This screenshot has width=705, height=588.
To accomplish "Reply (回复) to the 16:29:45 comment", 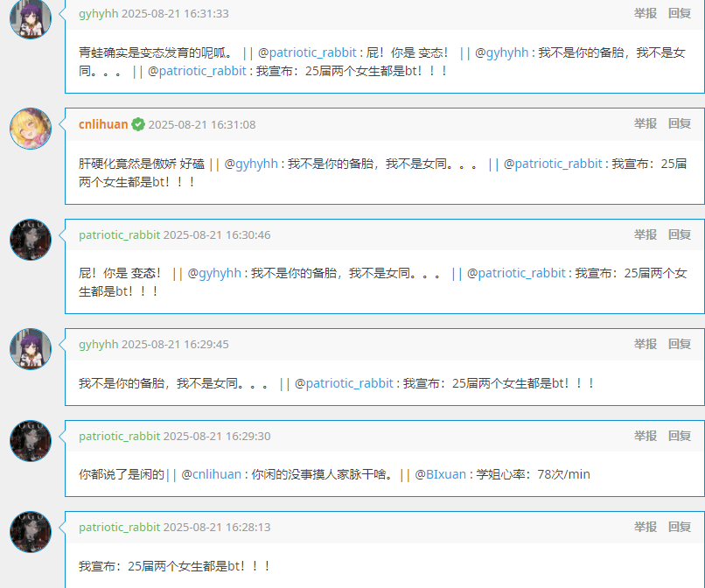I will point(680,344).
